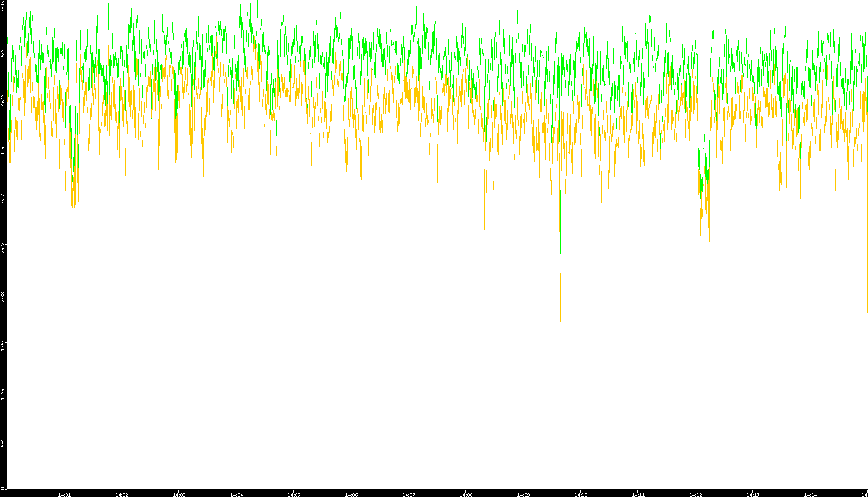Screen dimensions: 868x497
Task: Click the 584 vertical axis label
Action: (3, 443)
